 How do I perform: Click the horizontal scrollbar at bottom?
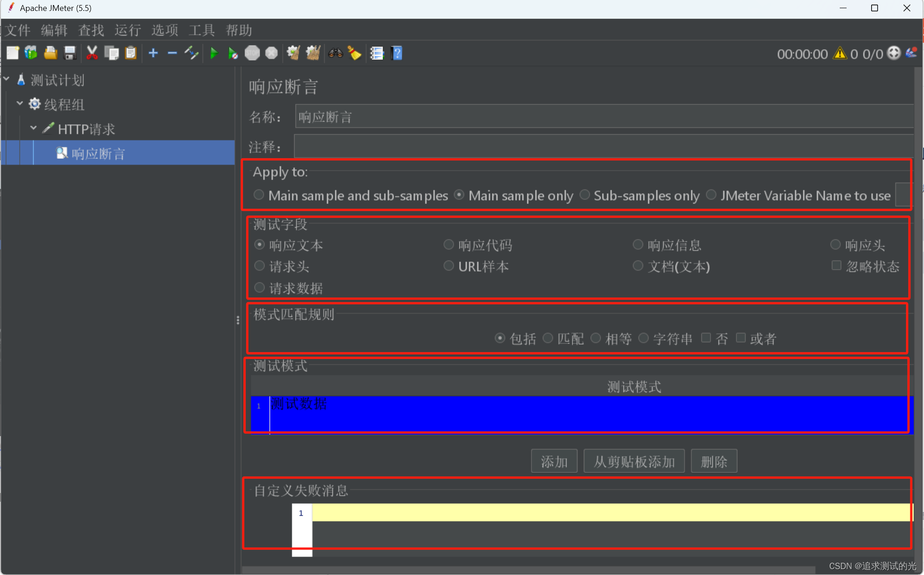click(x=528, y=570)
